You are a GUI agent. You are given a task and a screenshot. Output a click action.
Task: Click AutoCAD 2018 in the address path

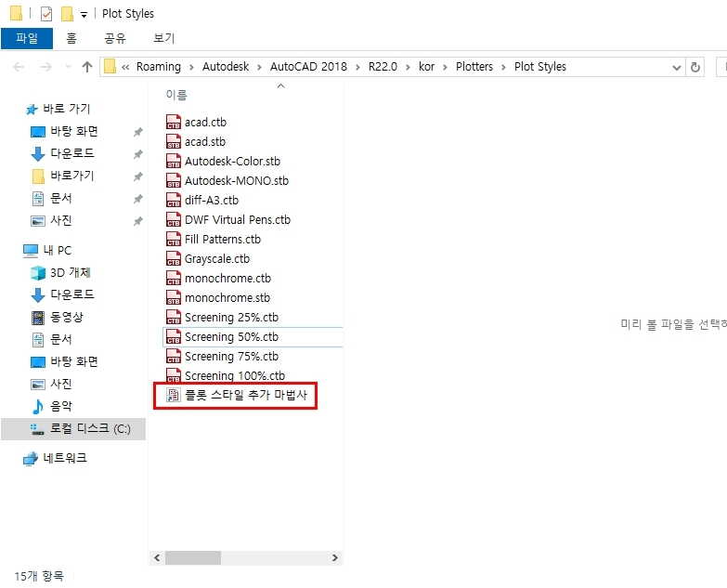pos(308,67)
